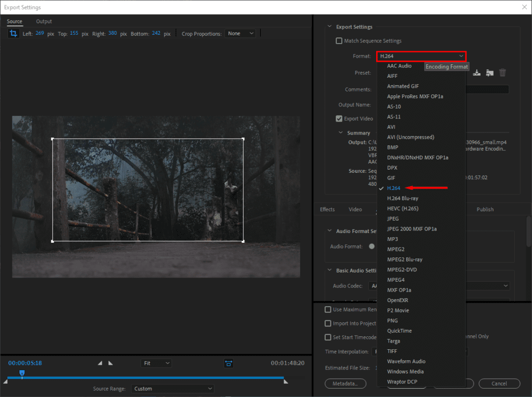The height and width of the screenshot is (397, 532).
Task: Choose HEVC (H.265) from format list
Action: click(403, 209)
